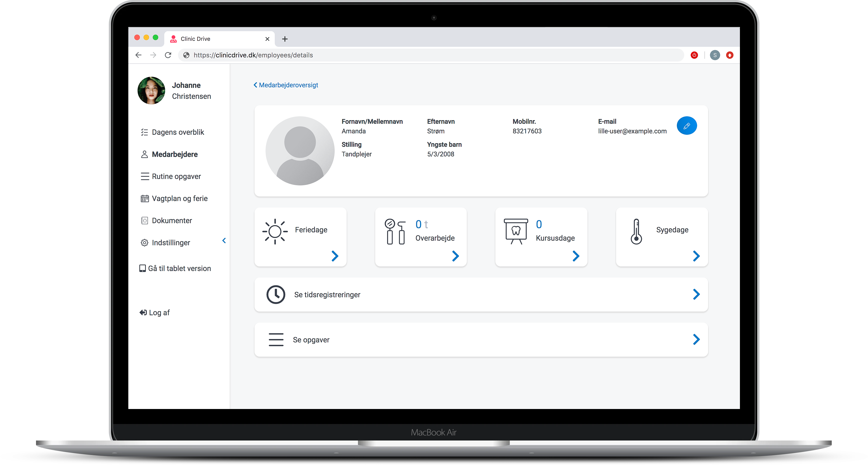Click the red upward arrow update icon
Viewport: 868px width, 465px height.
pos(729,55)
